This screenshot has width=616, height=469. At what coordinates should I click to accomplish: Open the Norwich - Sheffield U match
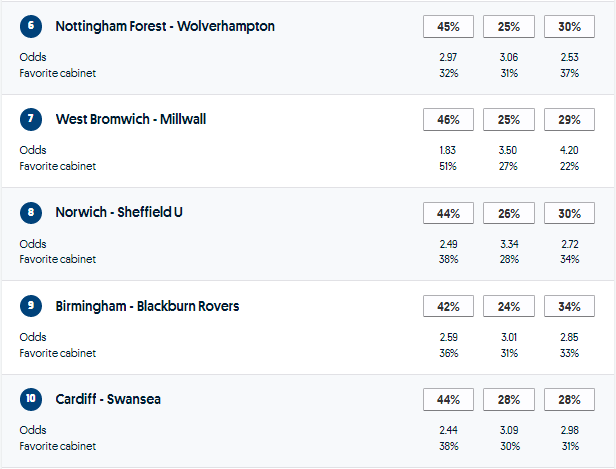pos(119,212)
